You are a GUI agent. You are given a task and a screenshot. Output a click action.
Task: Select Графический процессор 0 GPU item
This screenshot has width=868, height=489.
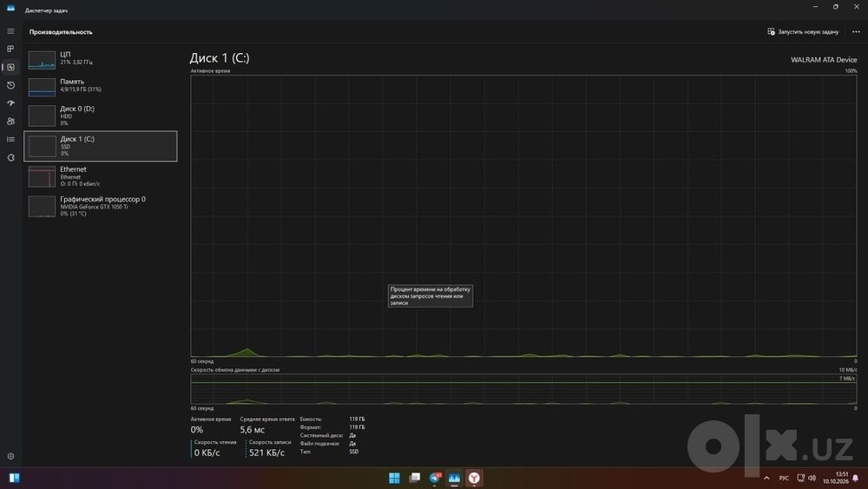point(100,206)
